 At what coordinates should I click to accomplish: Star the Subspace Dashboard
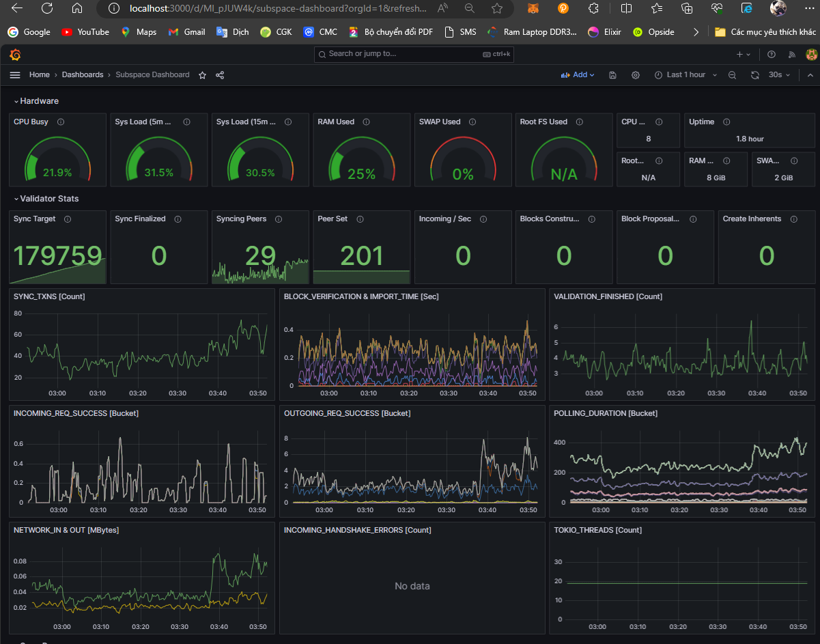(x=202, y=74)
